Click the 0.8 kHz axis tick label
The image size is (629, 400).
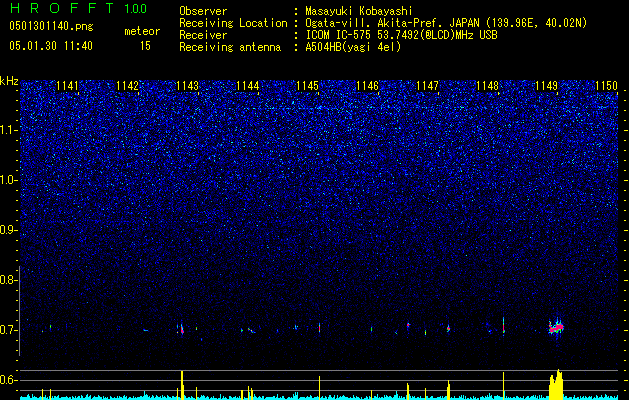9,280
